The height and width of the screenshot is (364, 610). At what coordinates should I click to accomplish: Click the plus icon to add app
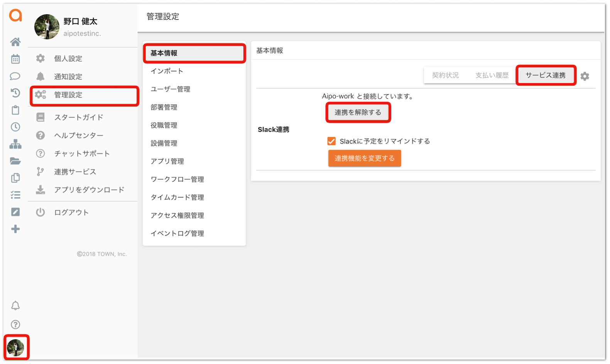tap(15, 229)
